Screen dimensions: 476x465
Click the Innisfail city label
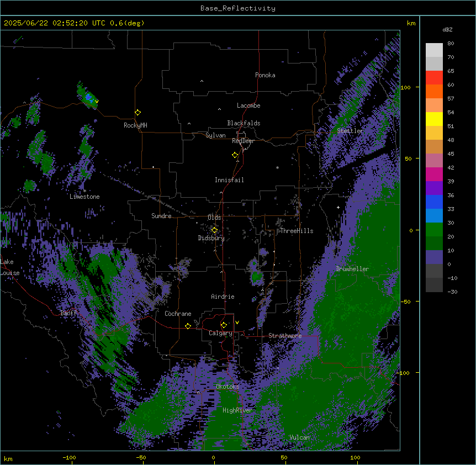tap(229, 180)
